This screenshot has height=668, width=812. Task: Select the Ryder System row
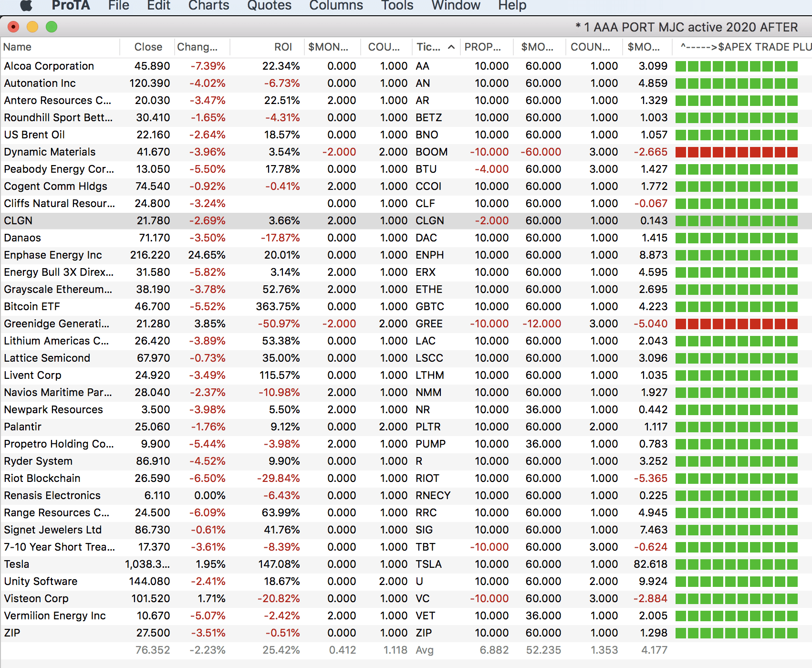coord(406,461)
